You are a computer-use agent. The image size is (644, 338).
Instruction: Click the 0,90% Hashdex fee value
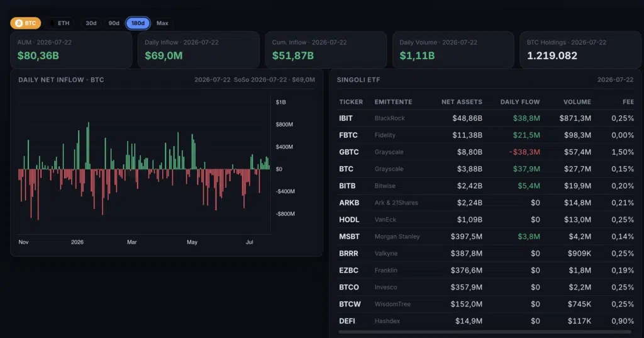(623, 321)
